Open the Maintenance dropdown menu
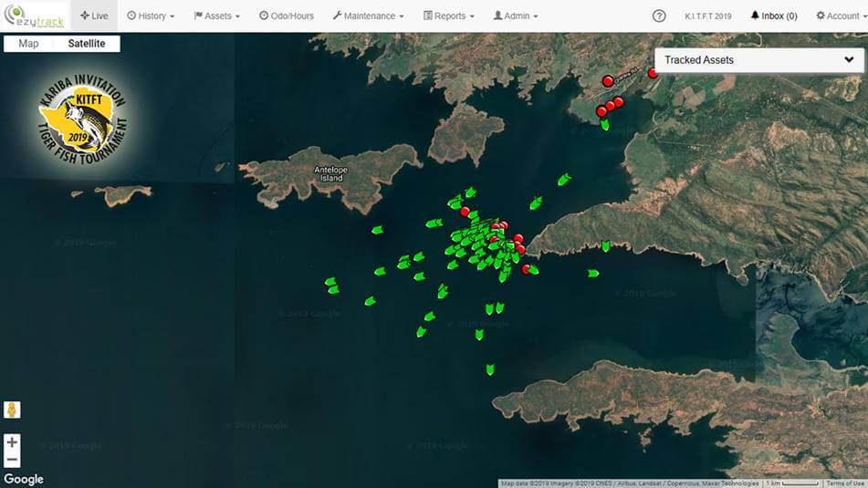This screenshot has height=488, width=868. tap(369, 16)
